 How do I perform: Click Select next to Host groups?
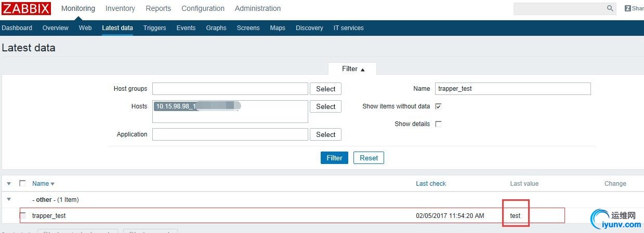coord(325,89)
